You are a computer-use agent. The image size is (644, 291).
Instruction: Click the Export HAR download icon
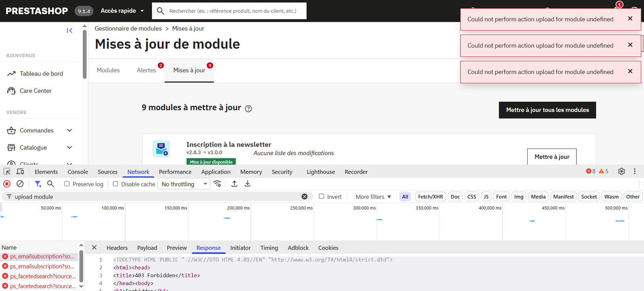click(x=248, y=184)
